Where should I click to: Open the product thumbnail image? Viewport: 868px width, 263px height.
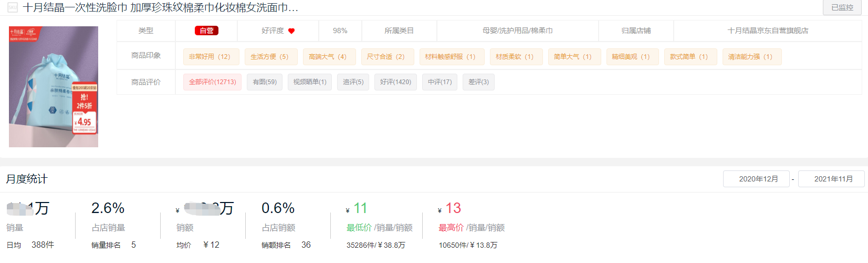pos(54,87)
